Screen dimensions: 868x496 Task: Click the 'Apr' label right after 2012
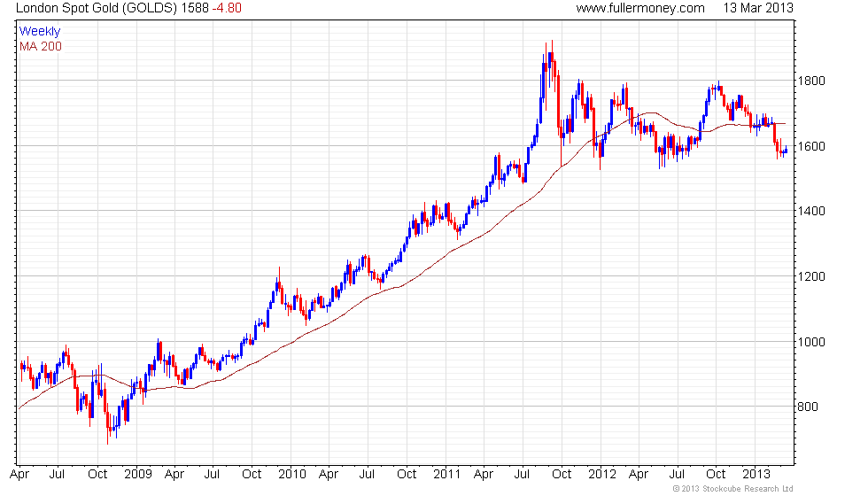tap(639, 475)
